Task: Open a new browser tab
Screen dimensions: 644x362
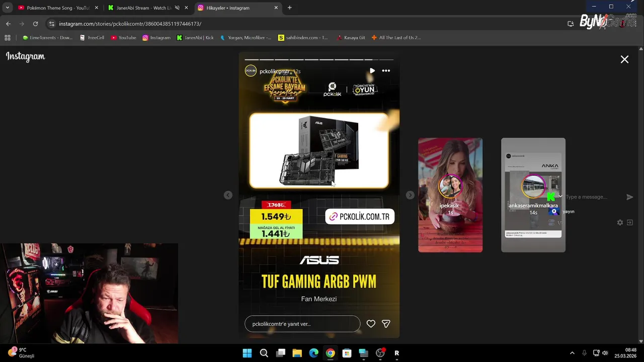Action: point(289,8)
